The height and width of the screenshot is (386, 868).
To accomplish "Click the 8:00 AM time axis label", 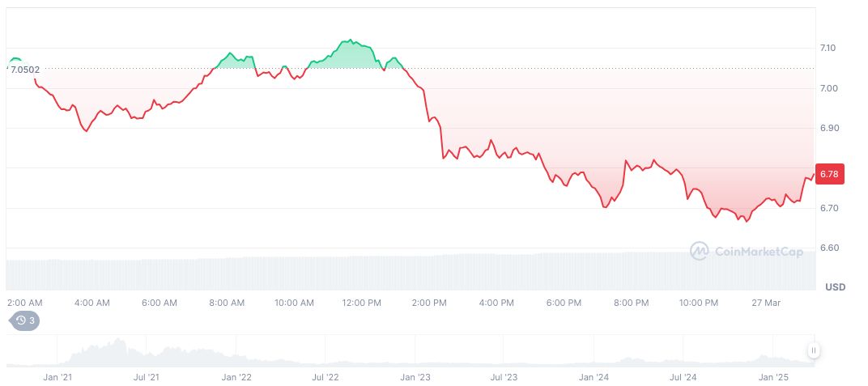I will (227, 303).
